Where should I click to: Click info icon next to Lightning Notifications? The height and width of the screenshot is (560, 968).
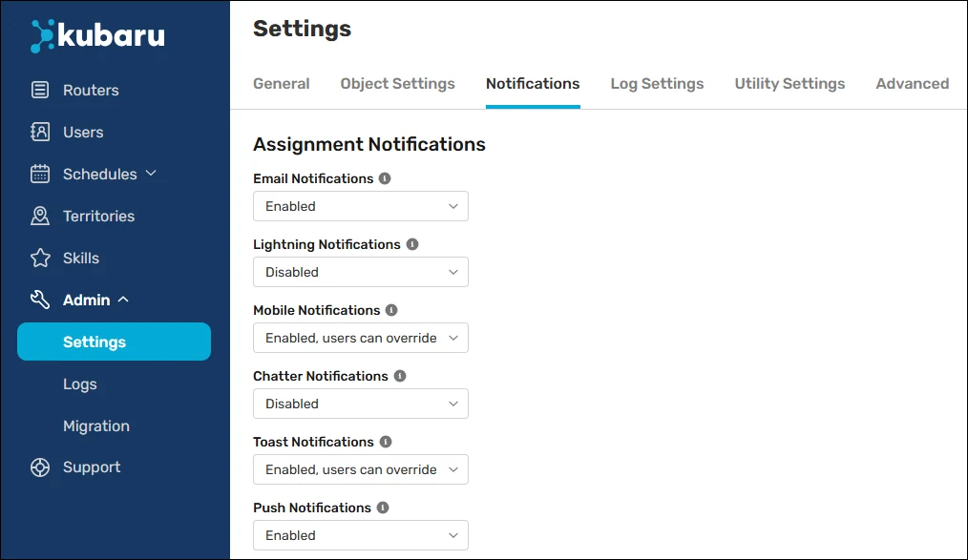point(412,244)
